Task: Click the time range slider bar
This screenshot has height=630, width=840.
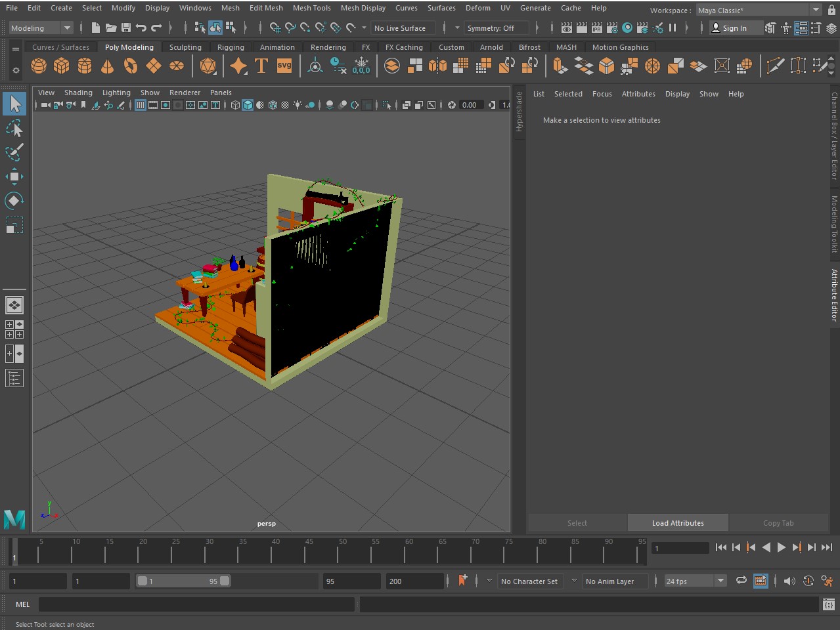Action: click(x=184, y=581)
